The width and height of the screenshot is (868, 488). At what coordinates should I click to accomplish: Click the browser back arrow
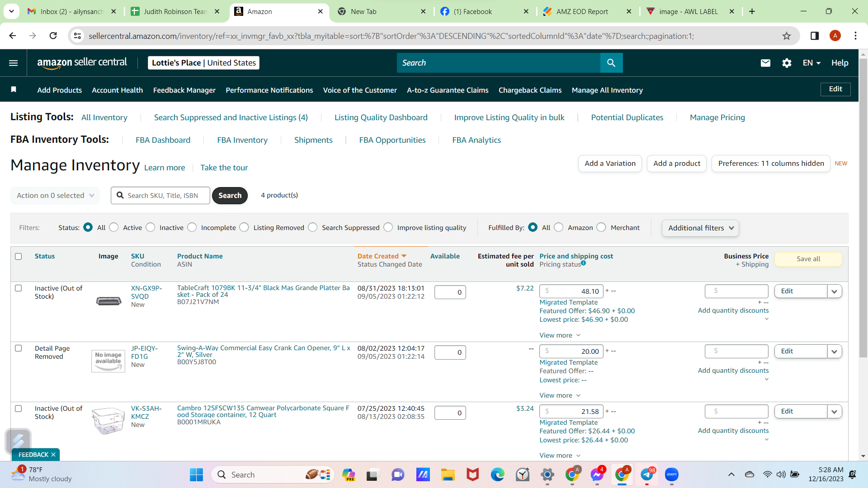(x=13, y=36)
